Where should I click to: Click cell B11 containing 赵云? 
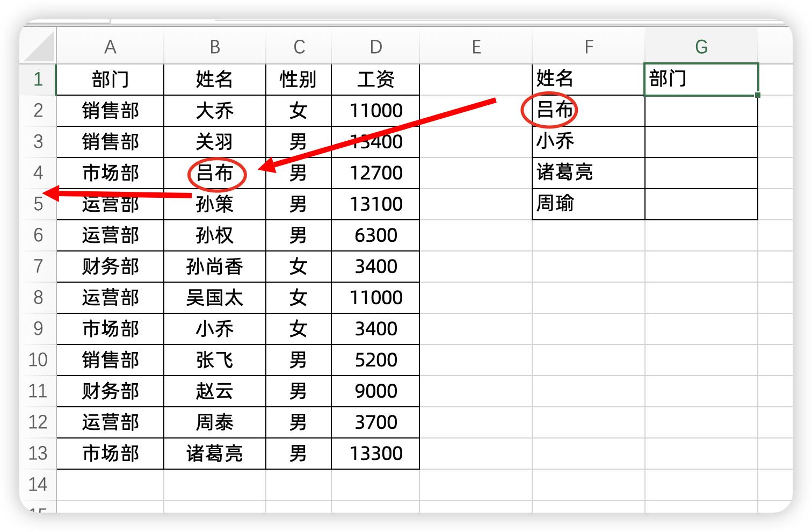pos(215,391)
